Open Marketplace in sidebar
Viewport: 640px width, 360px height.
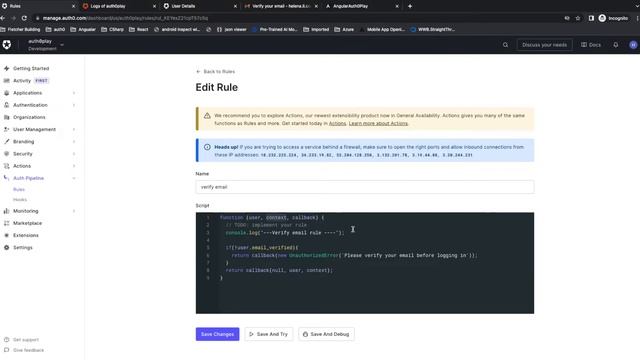click(x=27, y=223)
